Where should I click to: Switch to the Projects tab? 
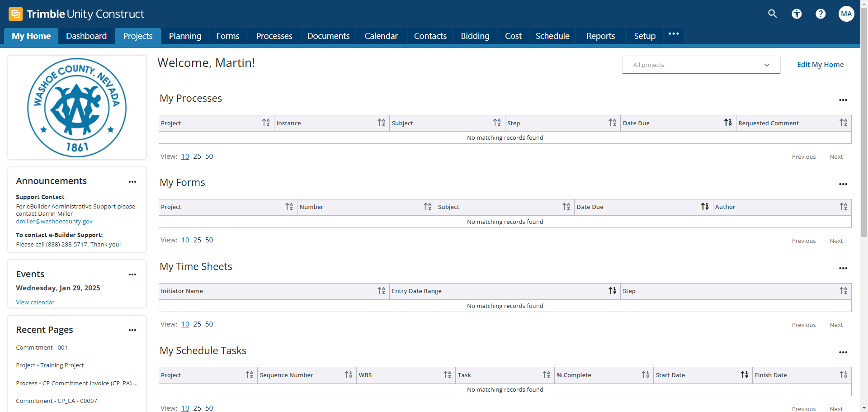(138, 36)
